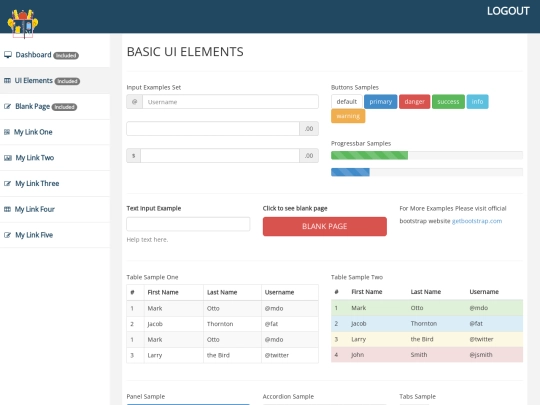The image size is (540, 405).
Task: Click the green success button
Action: pos(448,102)
